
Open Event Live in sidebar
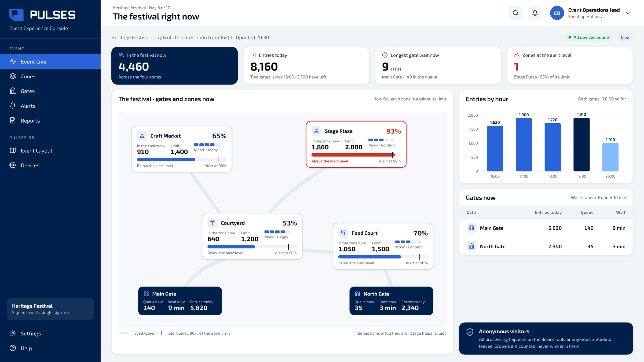(50, 61)
